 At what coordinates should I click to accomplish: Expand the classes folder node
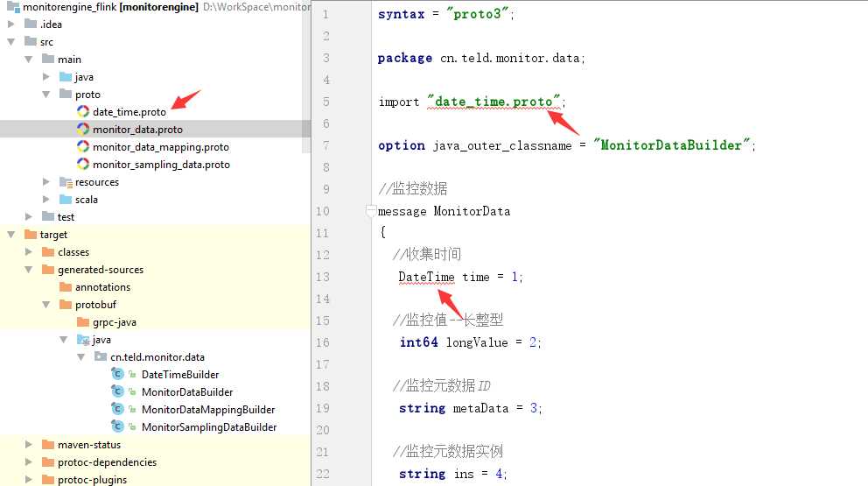pos(28,251)
